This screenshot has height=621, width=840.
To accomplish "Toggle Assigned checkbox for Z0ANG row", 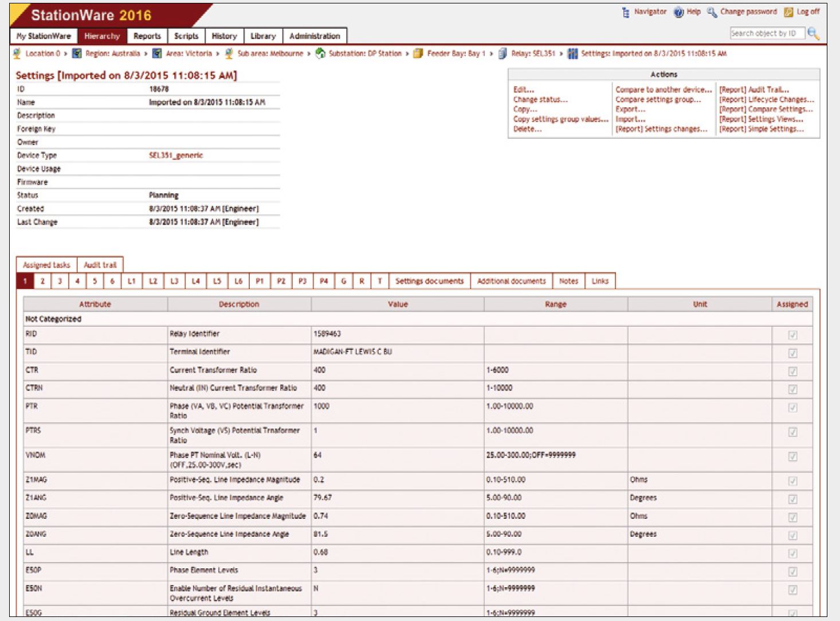I will pos(792,536).
